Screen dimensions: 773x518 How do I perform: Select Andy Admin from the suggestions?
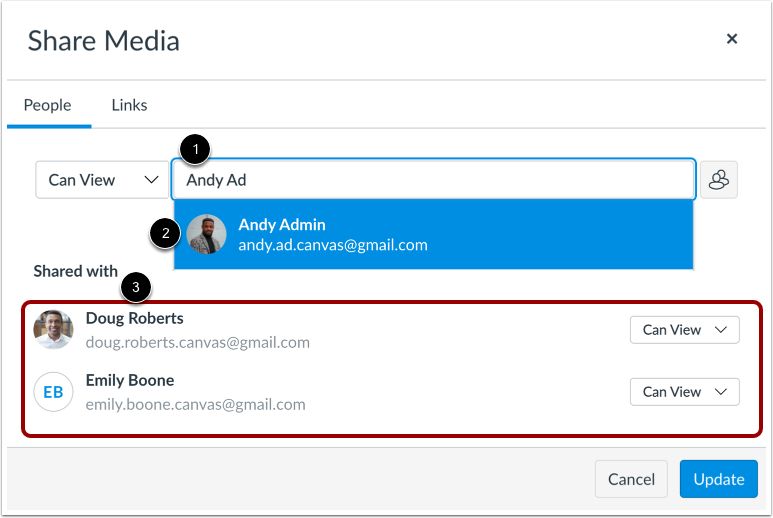click(x=434, y=235)
